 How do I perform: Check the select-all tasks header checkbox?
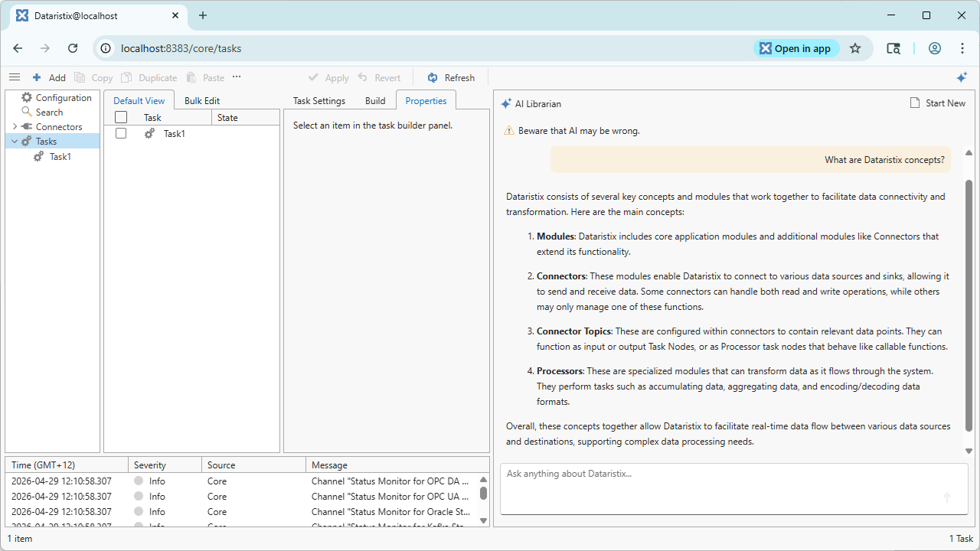pyautogui.click(x=121, y=118)
